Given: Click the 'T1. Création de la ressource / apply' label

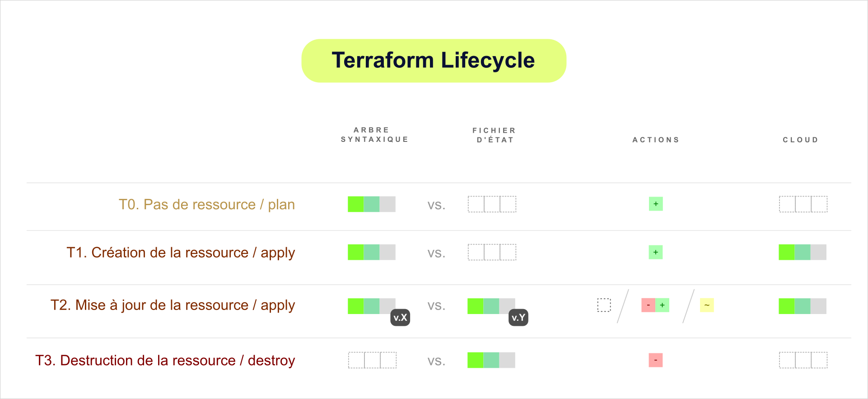Looking at the screenshot, I should pos(181,253).
